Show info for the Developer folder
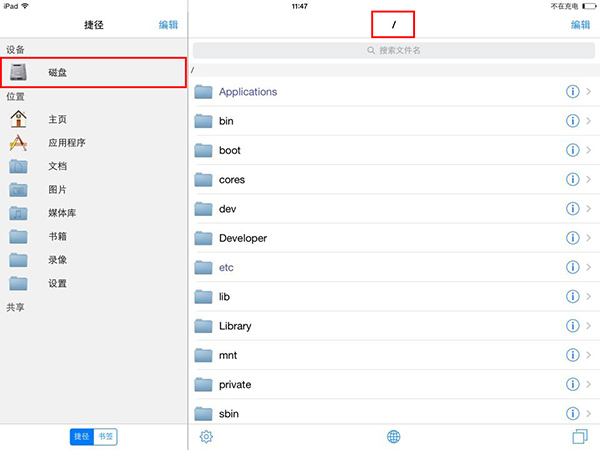The height and width of the screenshot is (450, 600). click(572, 238)
